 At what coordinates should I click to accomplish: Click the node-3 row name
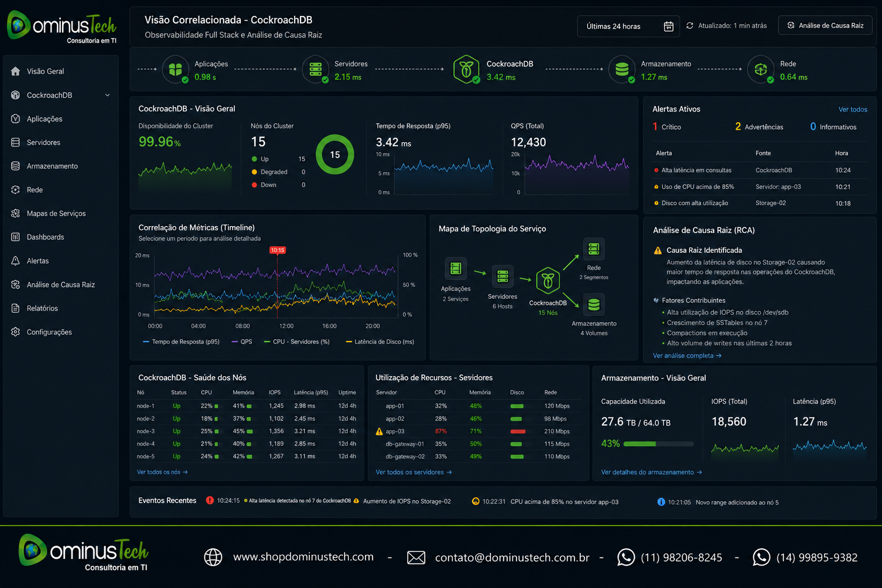click(145, 431)
